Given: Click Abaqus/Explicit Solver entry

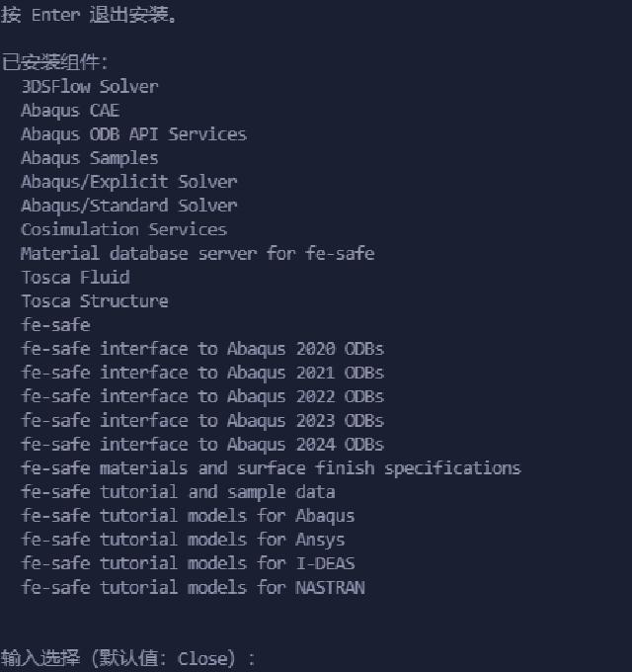Looking at the screenshot, I should pos(129,182).
